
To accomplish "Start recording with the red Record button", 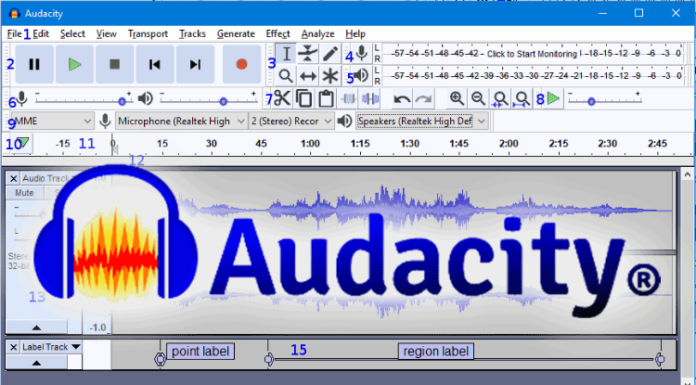I will [241, 64].
